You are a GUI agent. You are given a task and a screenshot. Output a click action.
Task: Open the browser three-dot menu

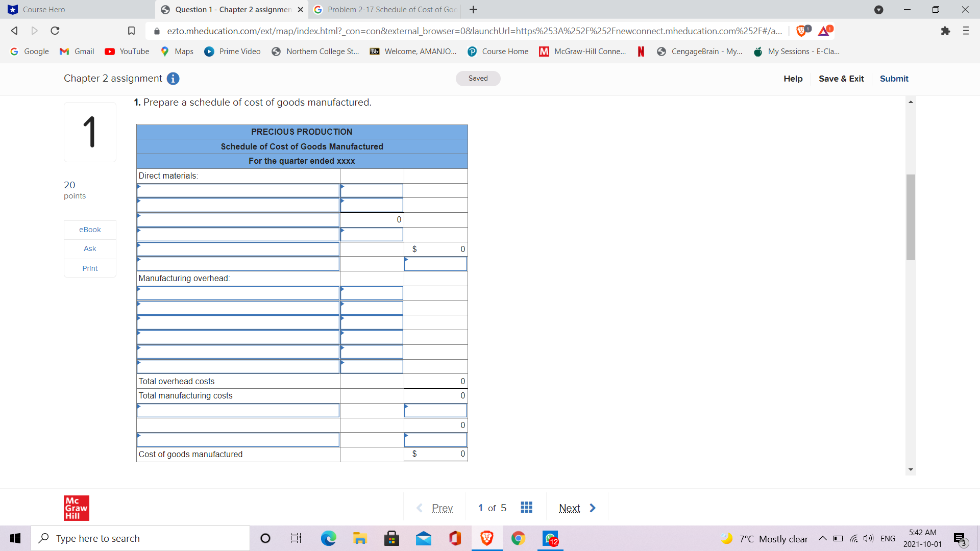[x=966, y=31]
